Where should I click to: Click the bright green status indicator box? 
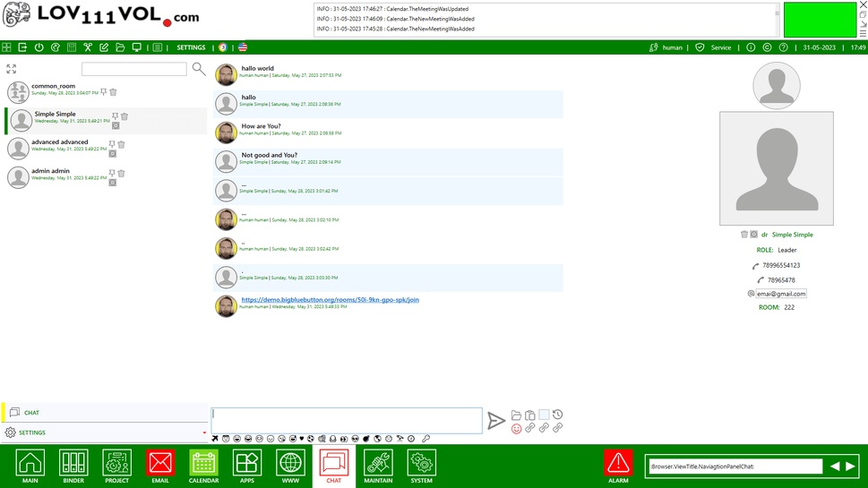[x=820, y=20]
